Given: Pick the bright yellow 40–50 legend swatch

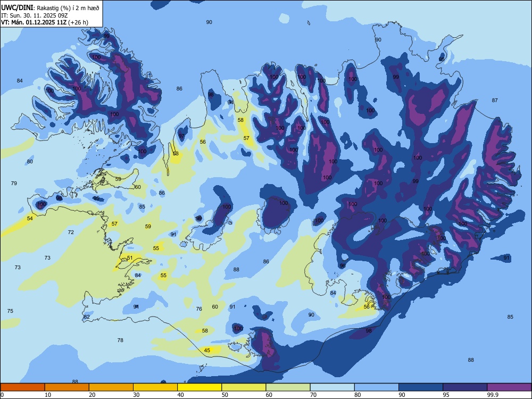Looking at the screenshot, I should (199, 387).
